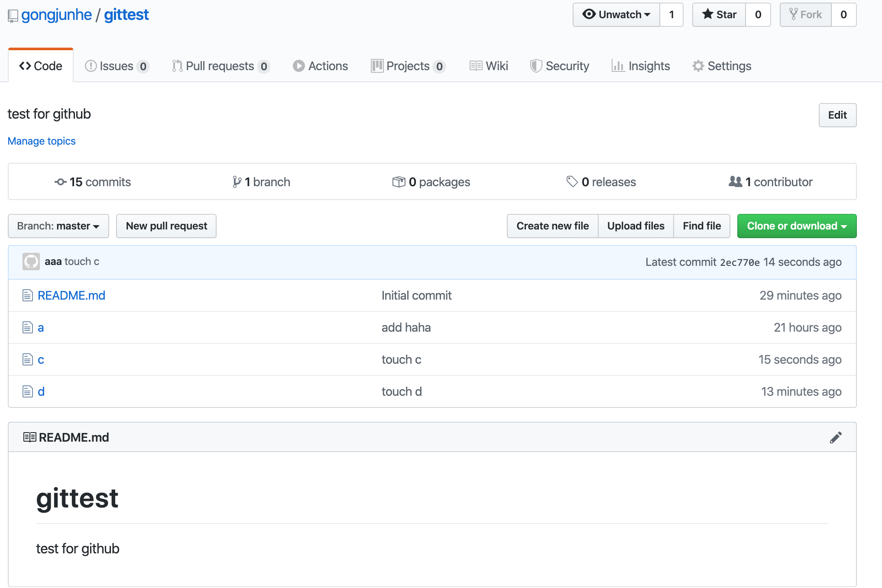Switch to the Issues tab

point(117,66)
